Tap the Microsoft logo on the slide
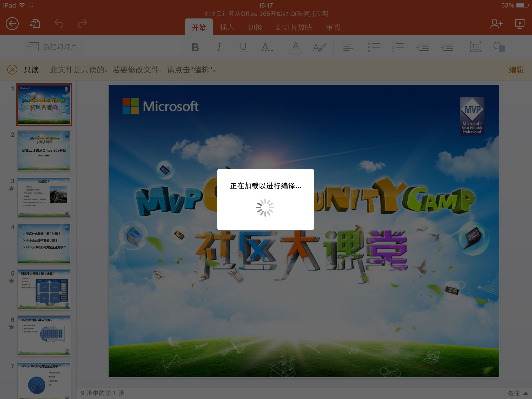This screenshot has height=399, width=532. point(160,106)
